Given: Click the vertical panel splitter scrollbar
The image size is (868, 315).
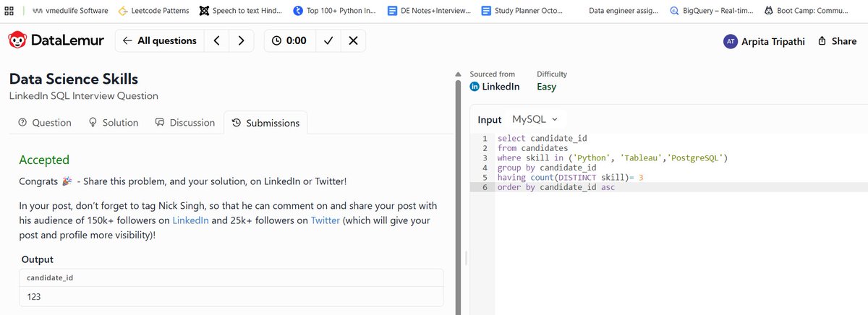Looking at the screenshot, I should [x=457, y=199].
